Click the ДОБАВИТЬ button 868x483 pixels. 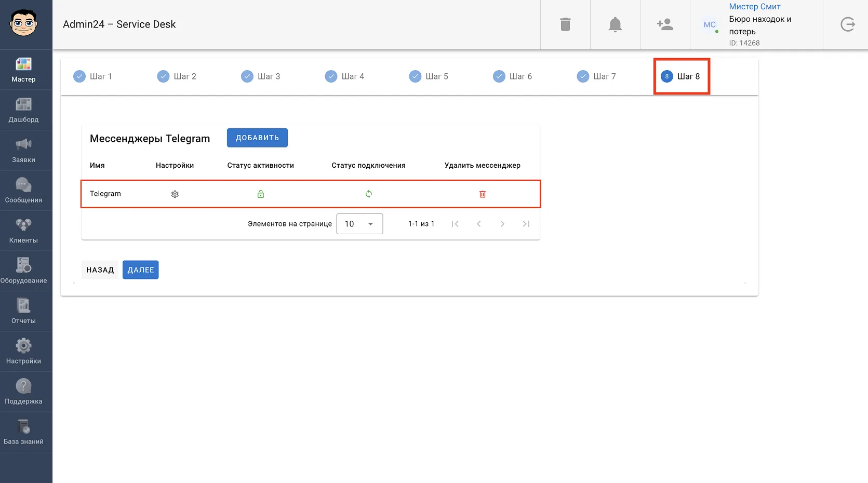[257, 138]
